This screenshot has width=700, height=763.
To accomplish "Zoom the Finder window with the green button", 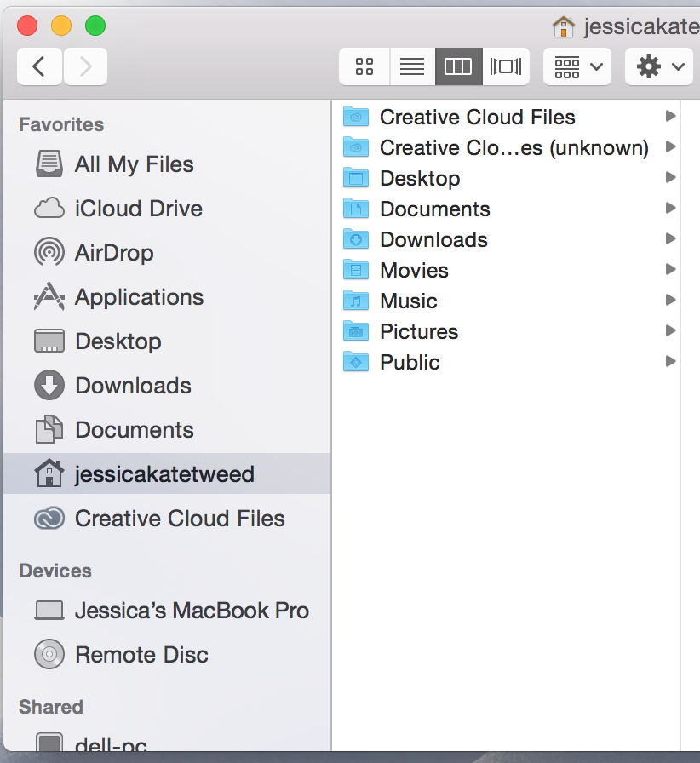I will pyautogui.click(x=95, y=26).
